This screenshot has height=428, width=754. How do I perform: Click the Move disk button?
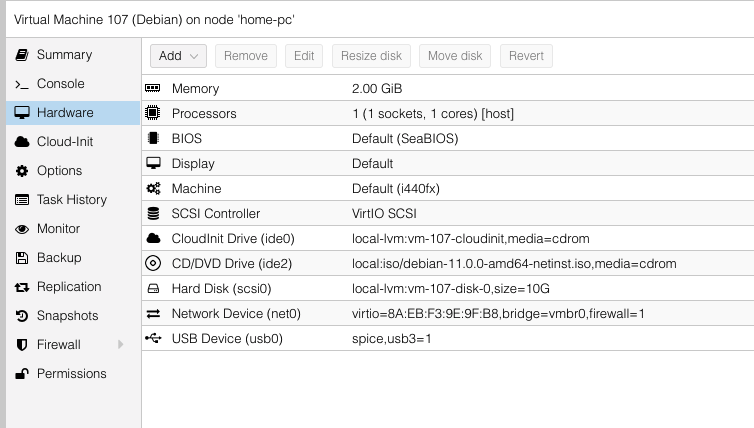click(455, 56)
